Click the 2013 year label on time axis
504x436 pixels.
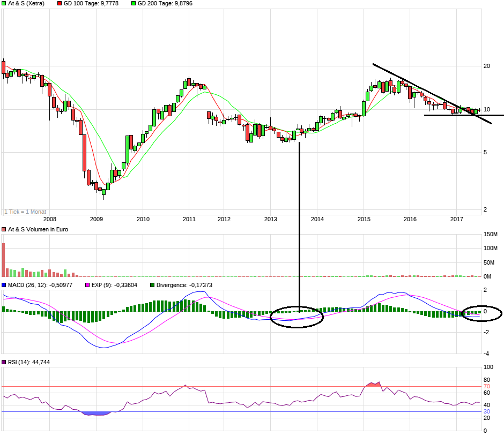coord(271,219)
